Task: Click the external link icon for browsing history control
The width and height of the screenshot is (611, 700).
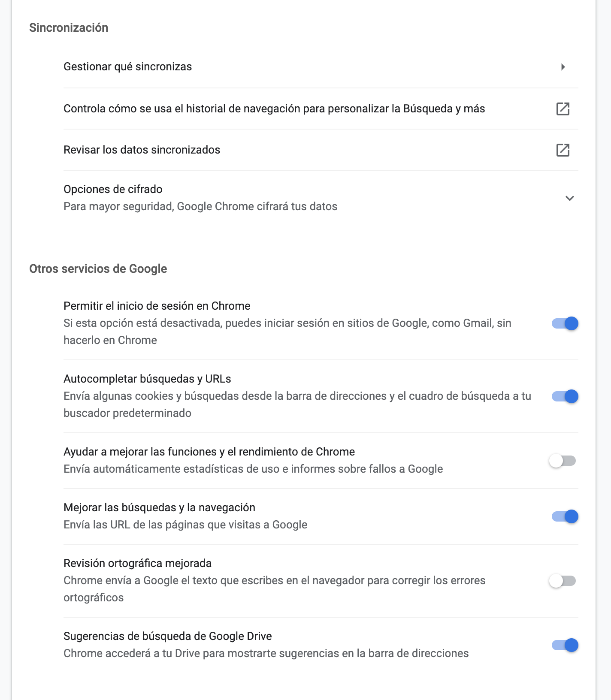Action: [563, 109]
